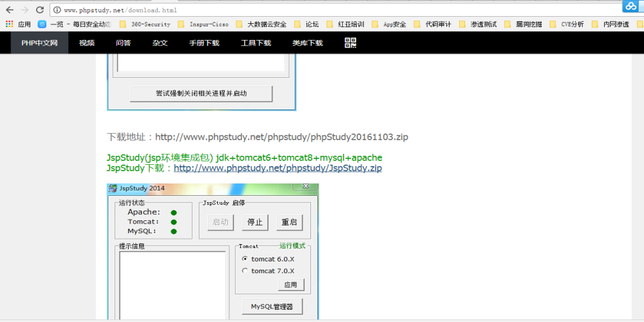Open the 杂文 navigation item
This screenshot has height=322, width=644.
click(160, 43)
